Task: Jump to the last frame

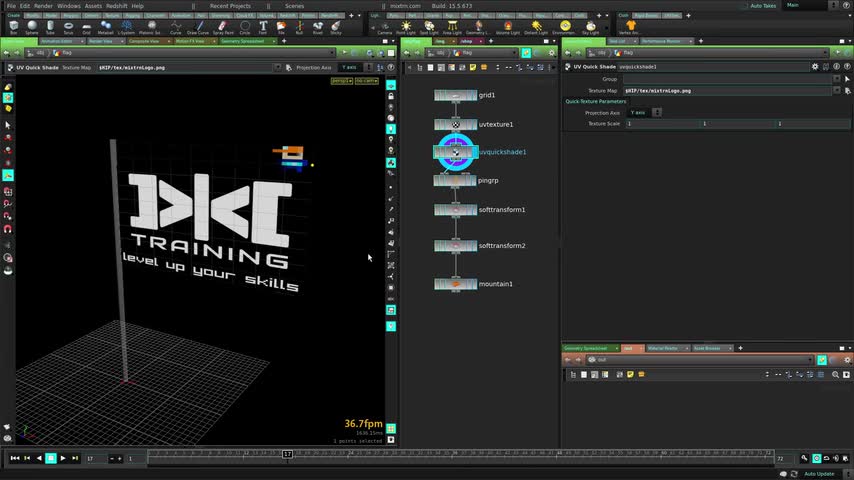Action: (x=75, y=458)
